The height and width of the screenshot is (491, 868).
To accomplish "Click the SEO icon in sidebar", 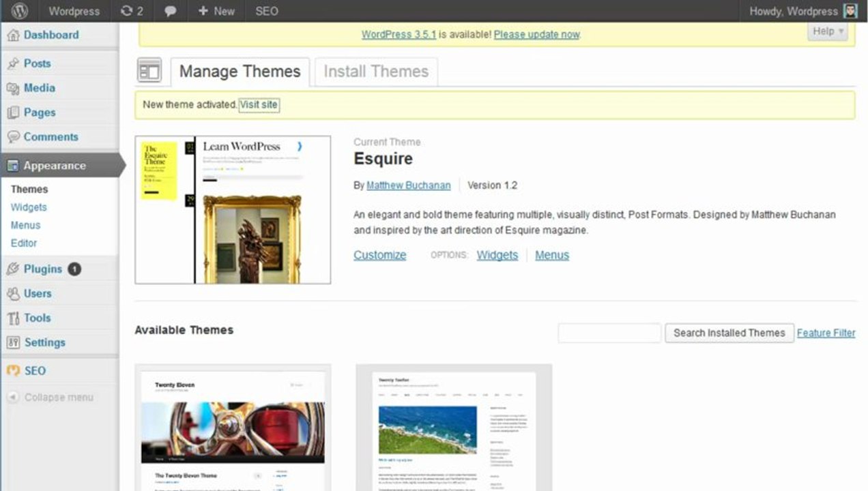I will pyautogui.click(x=13, y=371).
